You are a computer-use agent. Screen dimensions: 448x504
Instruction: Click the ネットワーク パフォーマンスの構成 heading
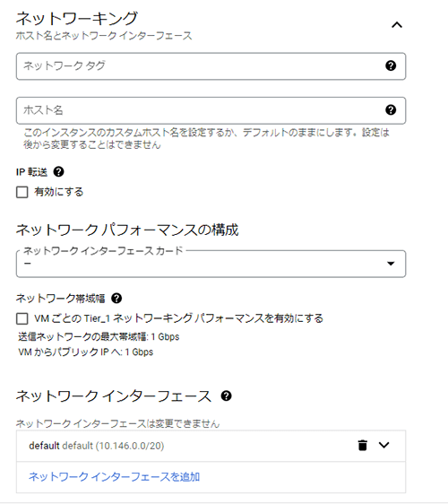point(127,230)
